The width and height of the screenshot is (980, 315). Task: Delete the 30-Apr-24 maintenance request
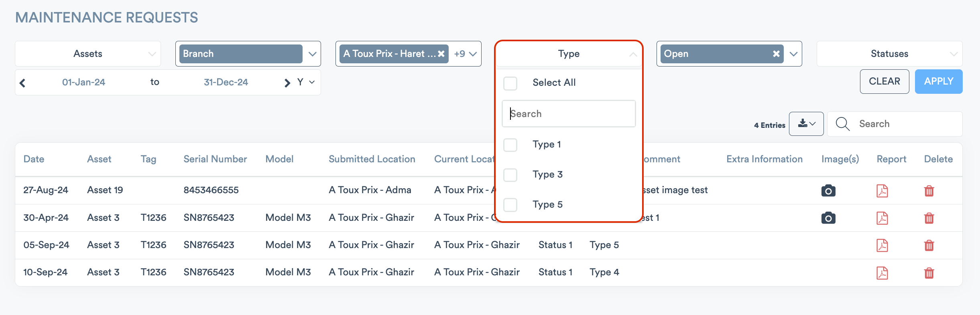929,218
